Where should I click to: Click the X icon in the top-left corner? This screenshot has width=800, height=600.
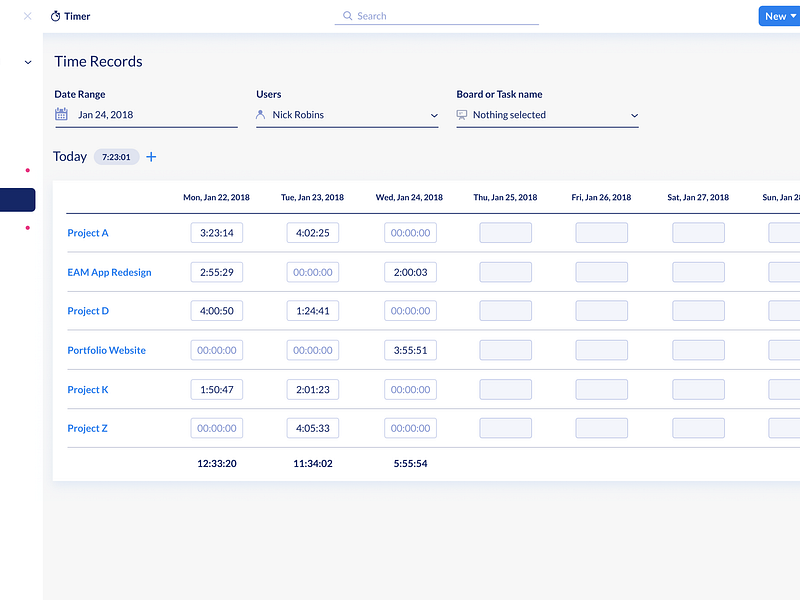[26, 15]
